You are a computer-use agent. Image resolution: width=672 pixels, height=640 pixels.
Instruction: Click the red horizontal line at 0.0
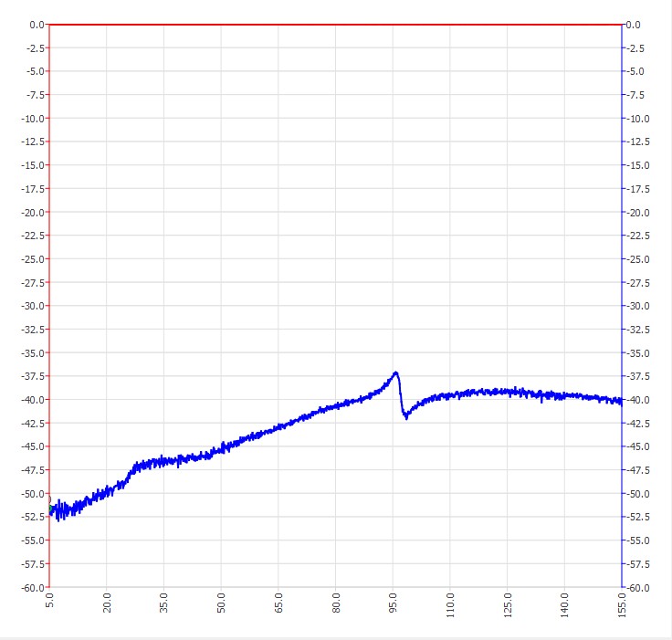335,25
